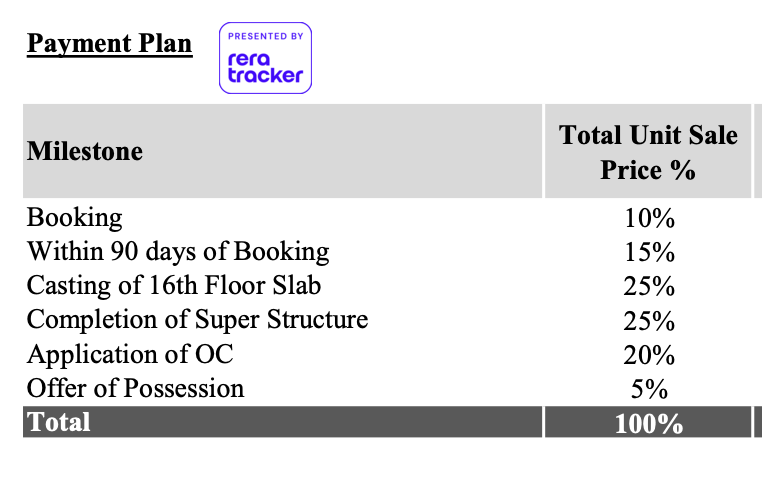Click the Casting of 16th Floor Slab label
The width and height of the screenshot is (762, 482).
pyautogui.click(x=174, y=286)
